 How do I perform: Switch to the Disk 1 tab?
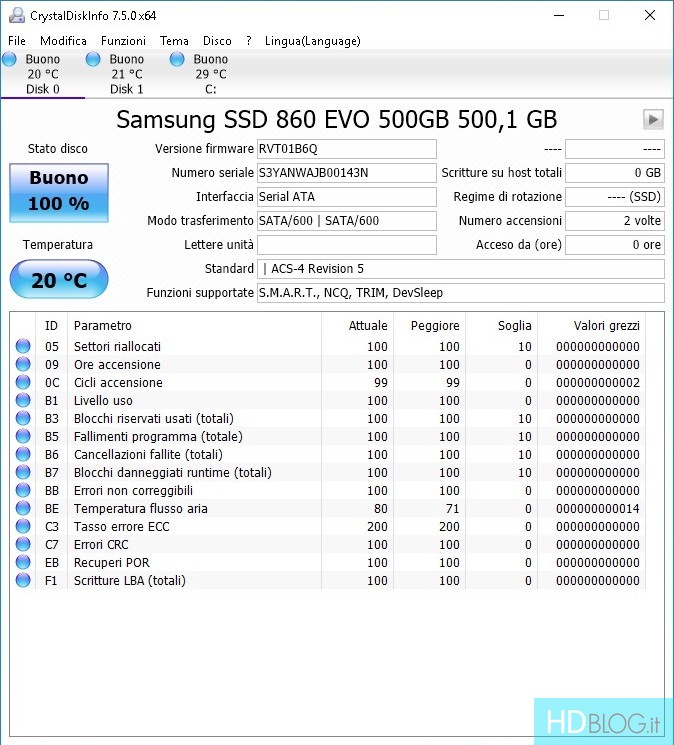(126, 74)
